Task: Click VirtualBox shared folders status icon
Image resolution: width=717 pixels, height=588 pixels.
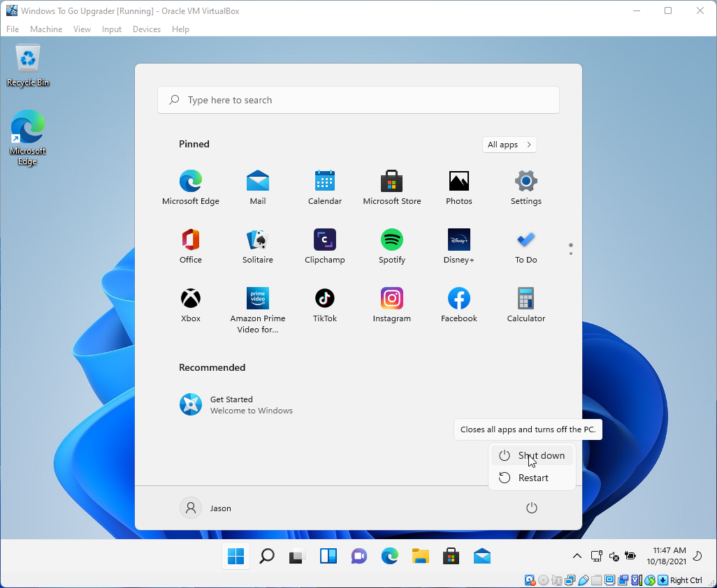Action: point(596,580)
